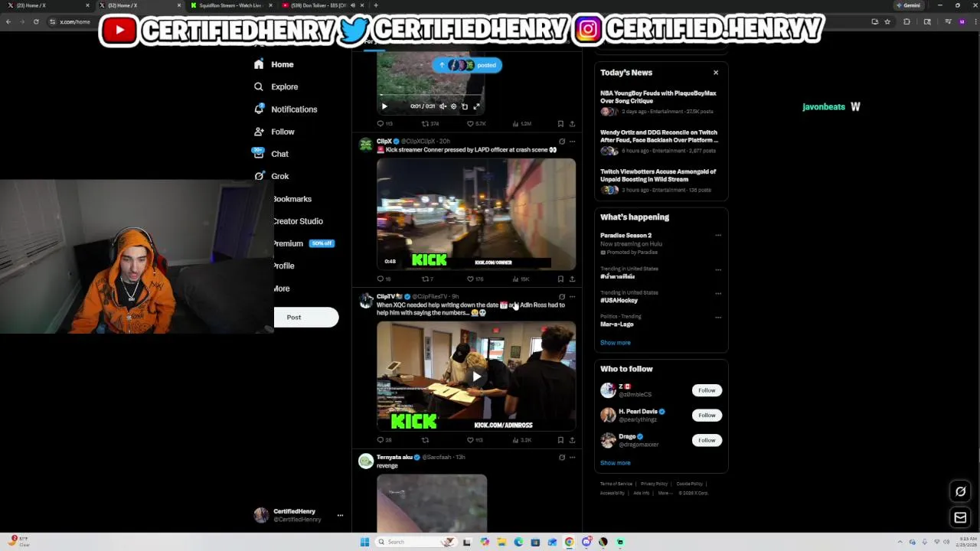This screenshot has width=980, height=551.
Task: Switch to SquidRon Stream browser tab
Action: point(230,5)
